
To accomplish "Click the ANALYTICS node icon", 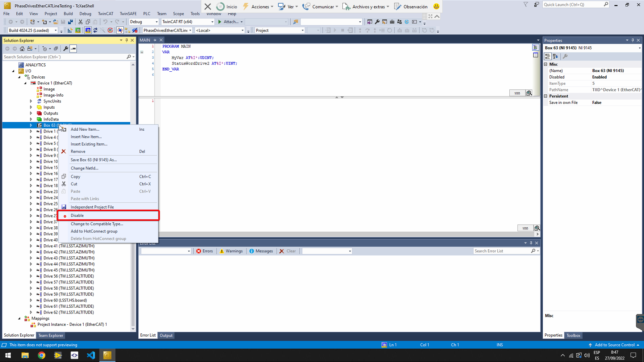I will point(21,65).
